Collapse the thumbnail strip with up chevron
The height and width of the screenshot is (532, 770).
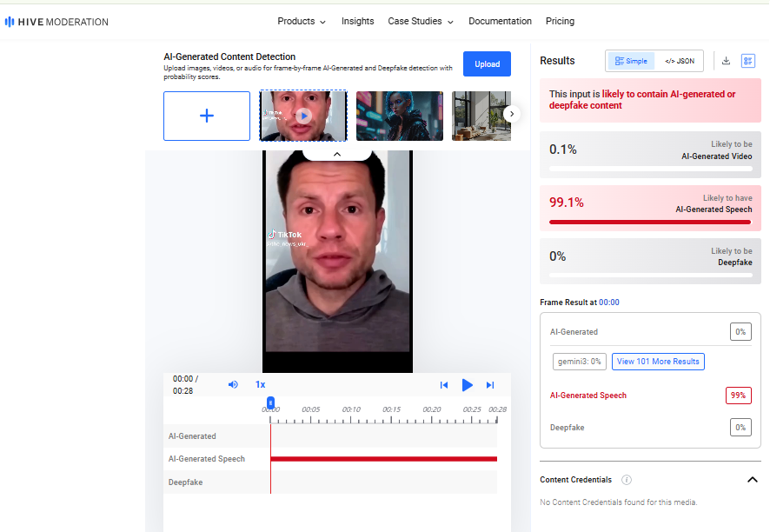click(337, 154)
